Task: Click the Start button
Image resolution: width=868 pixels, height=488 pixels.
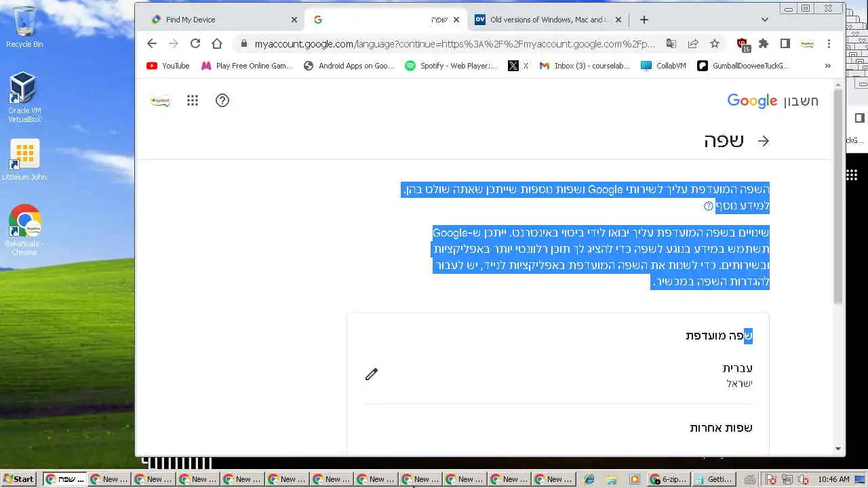Action: [x=19, y=479]
